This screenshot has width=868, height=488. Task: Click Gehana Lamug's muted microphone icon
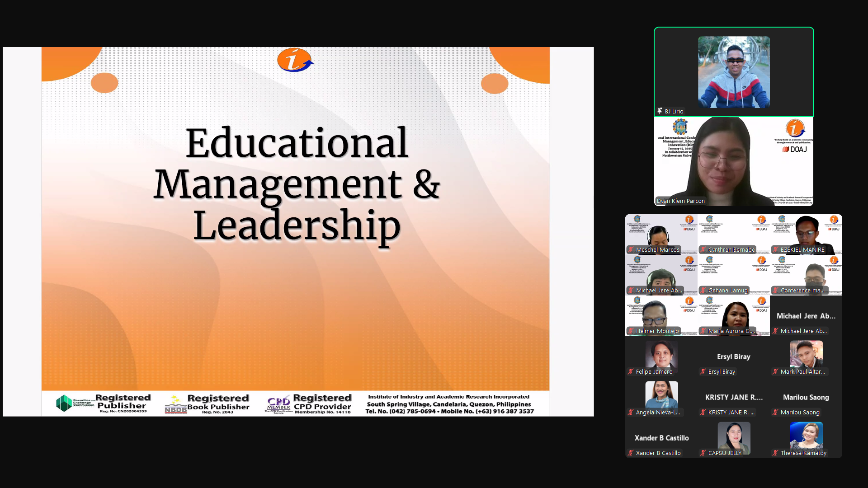pos(703,290)
